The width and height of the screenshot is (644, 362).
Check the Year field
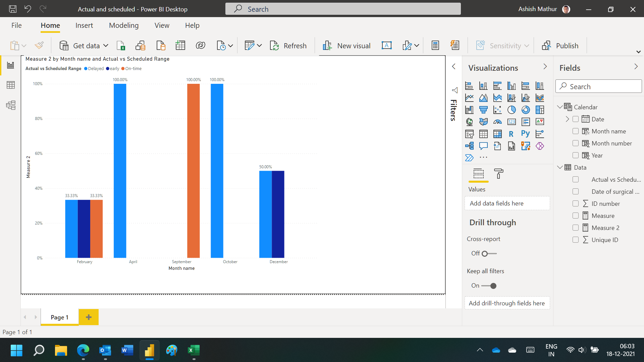tap(576, 155)
